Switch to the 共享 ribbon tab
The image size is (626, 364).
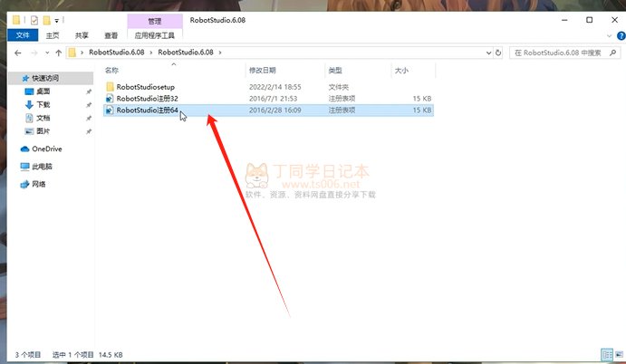pyautogui.click(x=82, y=35)
